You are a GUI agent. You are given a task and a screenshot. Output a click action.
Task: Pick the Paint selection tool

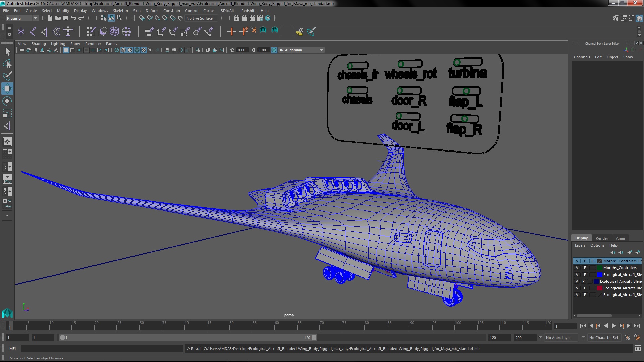click(7, 76)
